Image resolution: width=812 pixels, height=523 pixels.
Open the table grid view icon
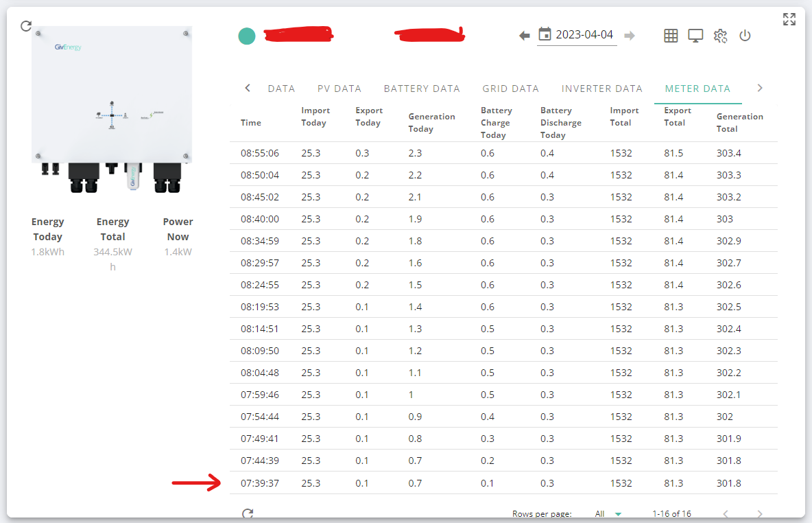click(671, 35)
